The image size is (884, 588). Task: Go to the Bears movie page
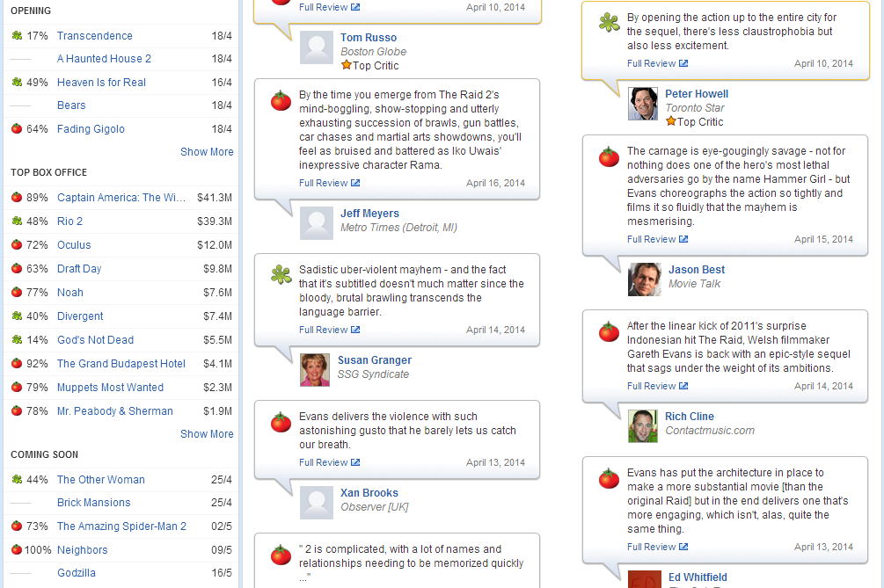pos(71,105)
